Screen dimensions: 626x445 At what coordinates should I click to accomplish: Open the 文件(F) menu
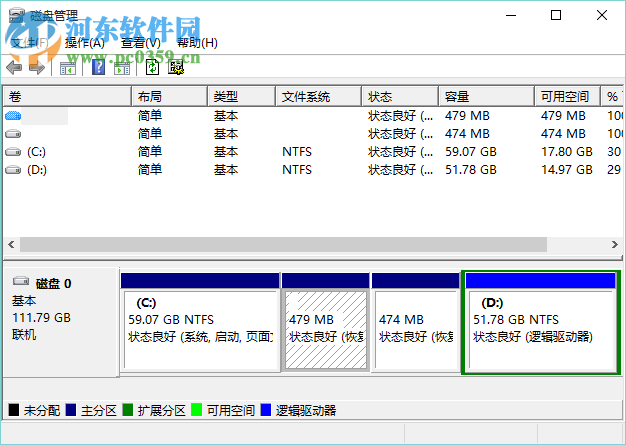pos(29,42)
